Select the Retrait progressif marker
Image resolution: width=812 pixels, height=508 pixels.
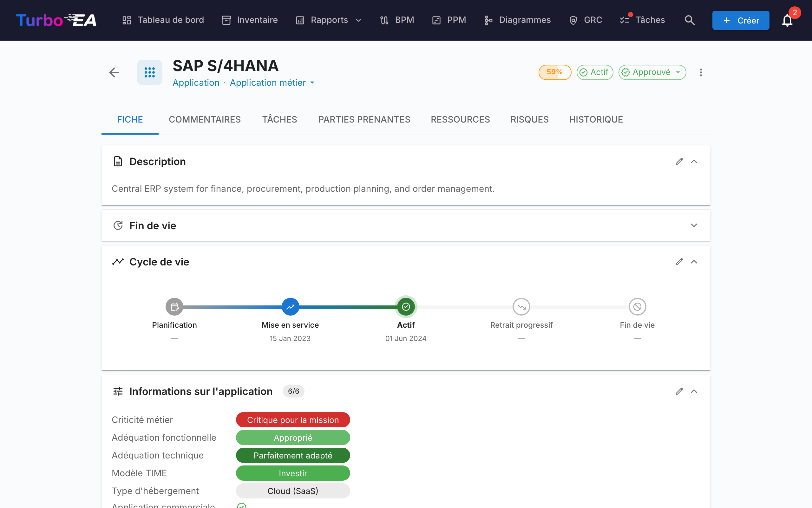[x=521, y=307]
